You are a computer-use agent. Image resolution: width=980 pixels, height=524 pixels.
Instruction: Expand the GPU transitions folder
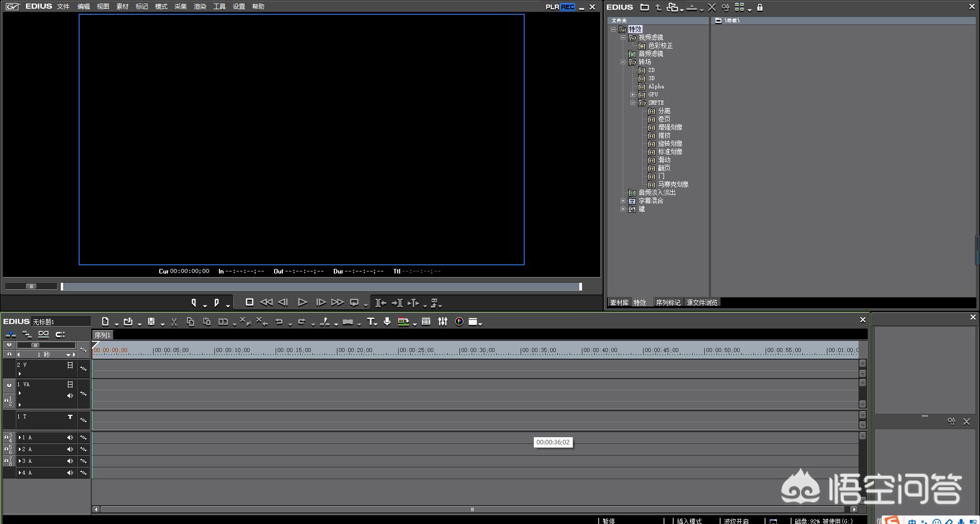(x=632, y=94)
